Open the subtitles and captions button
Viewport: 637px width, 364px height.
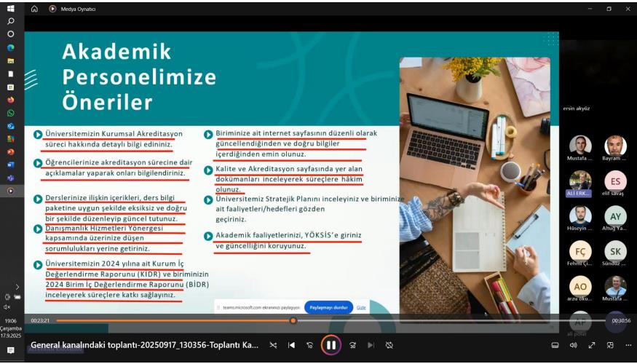pyautogui.click(x=555, y=345)
